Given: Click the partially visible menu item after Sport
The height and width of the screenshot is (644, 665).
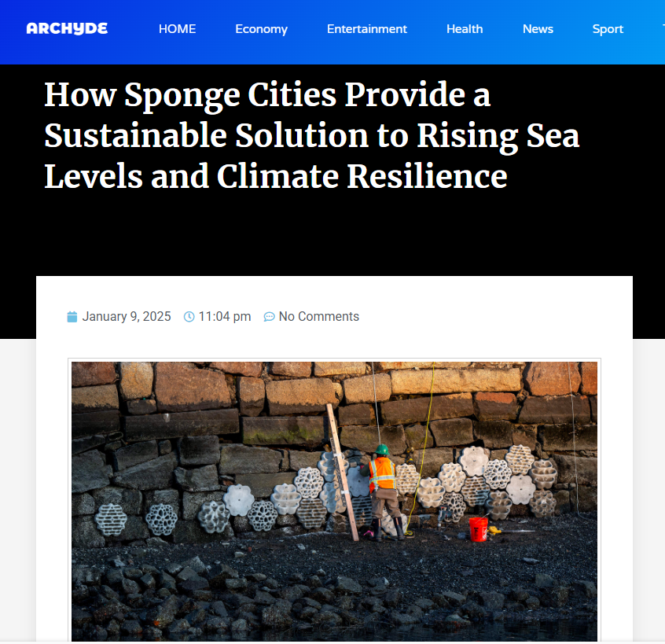Looking at the screenshot, I should coord(663,29).
